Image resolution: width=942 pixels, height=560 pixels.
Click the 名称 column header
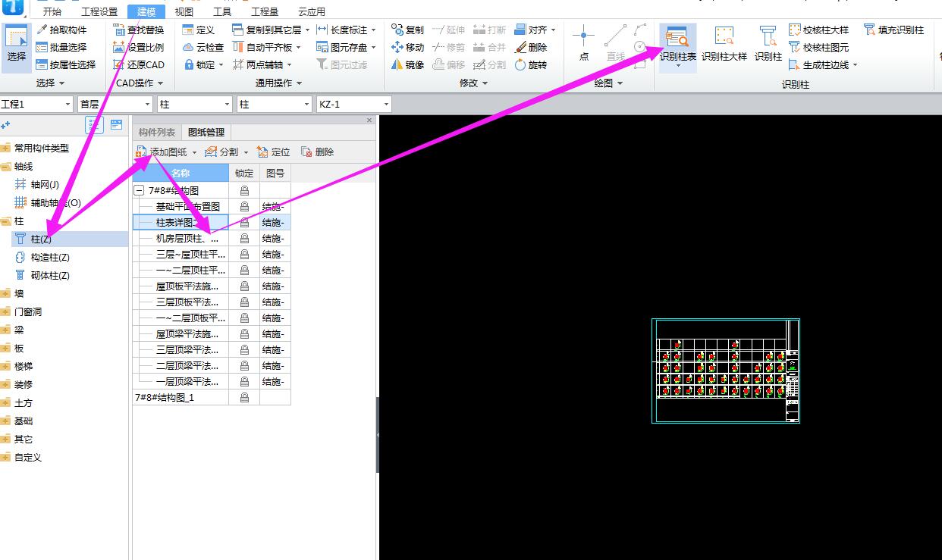coord(181,173)
